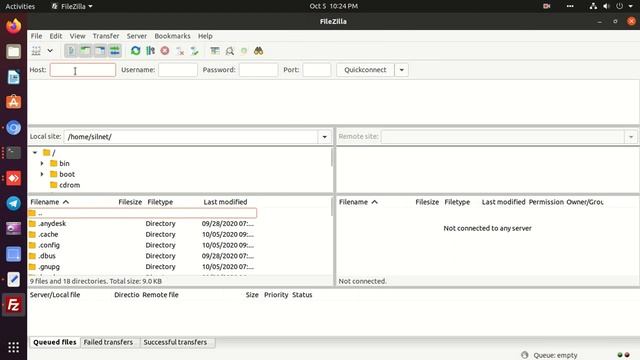Open the Server menu
640x360 pixels.
pyautogui.click(x=137, y=36)
